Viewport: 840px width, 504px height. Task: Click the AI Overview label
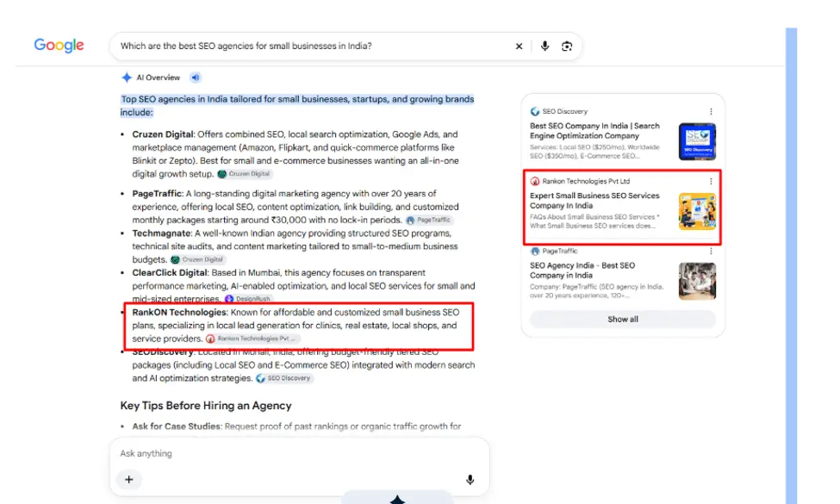pyautogui.click(x=158, y=78)
